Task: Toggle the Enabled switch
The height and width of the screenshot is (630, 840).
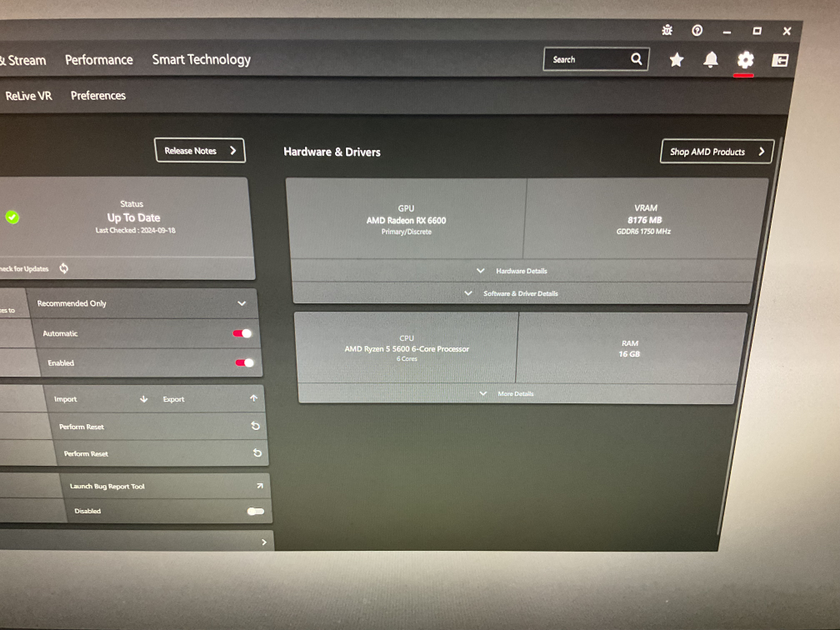Action: click(244, 362)
